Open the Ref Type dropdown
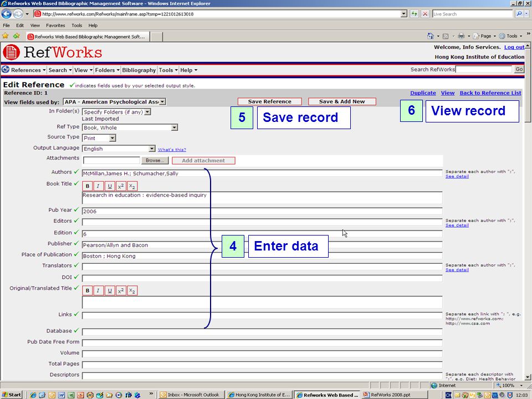 click(x=175, y=127)
